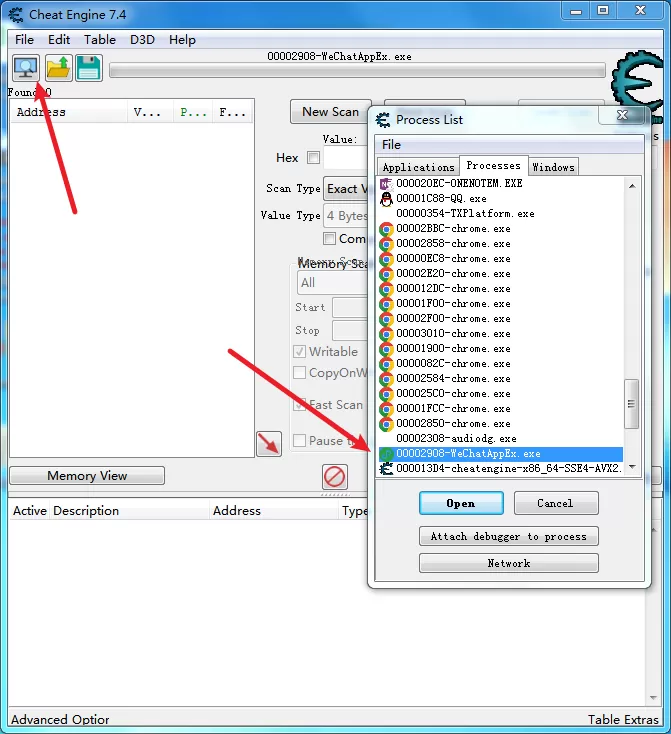The height and width of the screenshot is (734, 671).
Task: Switch to the Applications tab
Action: click(418, 167)
